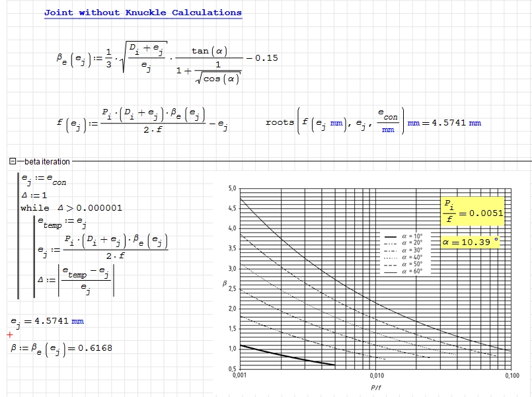Click the roots result 4.5741 mm

[456, 123]
